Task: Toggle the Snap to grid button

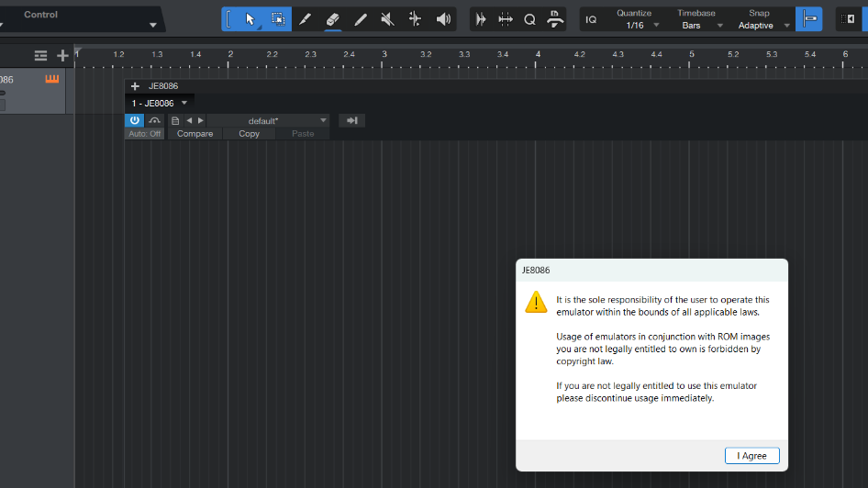Action: click(809, 19)
